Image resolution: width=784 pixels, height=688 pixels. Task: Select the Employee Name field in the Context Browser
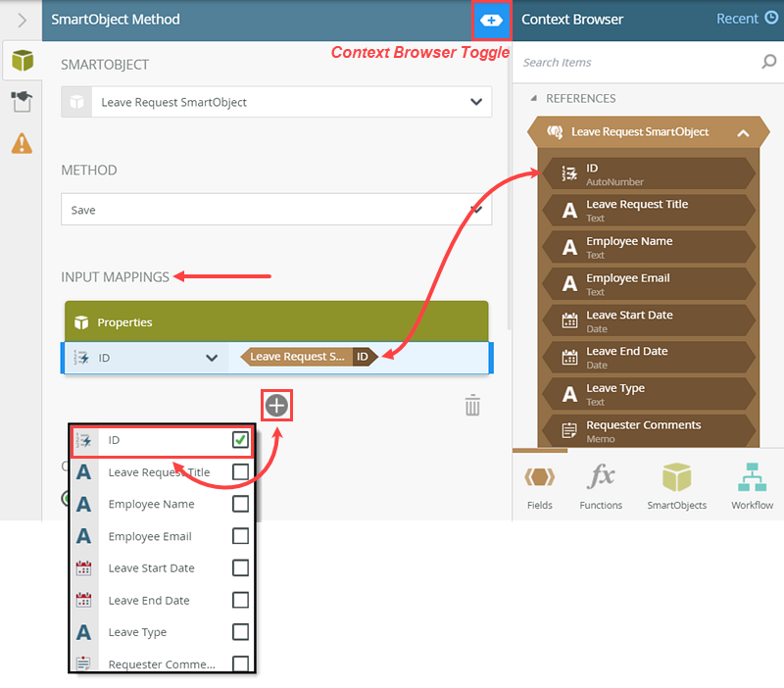649,248
